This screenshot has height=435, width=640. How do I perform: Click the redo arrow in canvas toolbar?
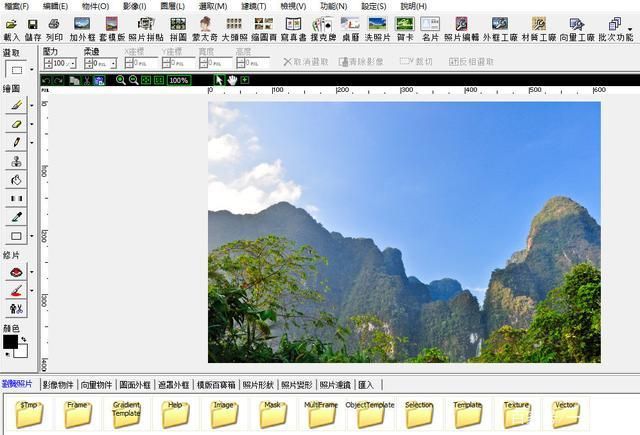58,80
